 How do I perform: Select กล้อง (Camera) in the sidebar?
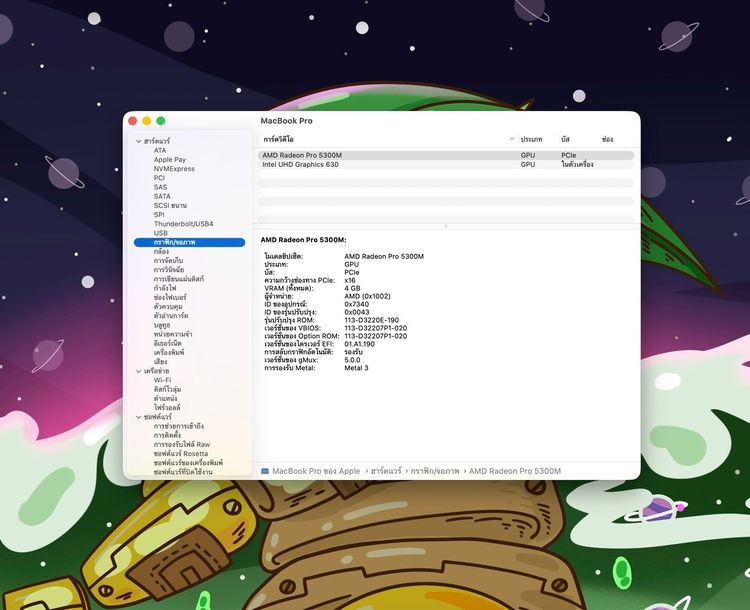tap(161, 251)
